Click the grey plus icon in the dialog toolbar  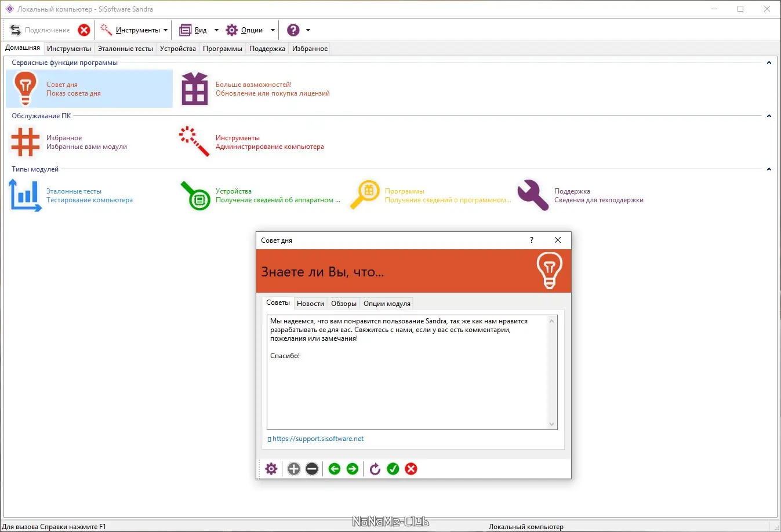click(x=294, y=469)
